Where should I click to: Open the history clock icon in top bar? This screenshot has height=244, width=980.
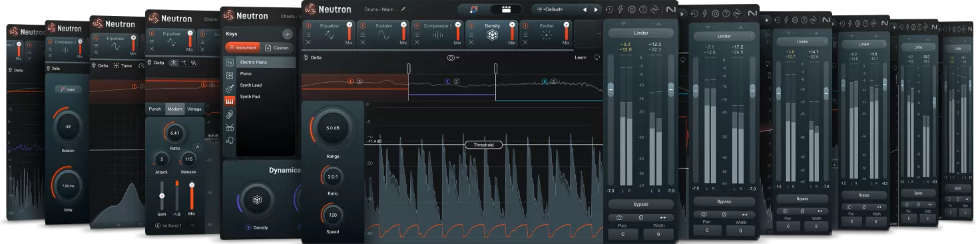(x=610, y=10)
